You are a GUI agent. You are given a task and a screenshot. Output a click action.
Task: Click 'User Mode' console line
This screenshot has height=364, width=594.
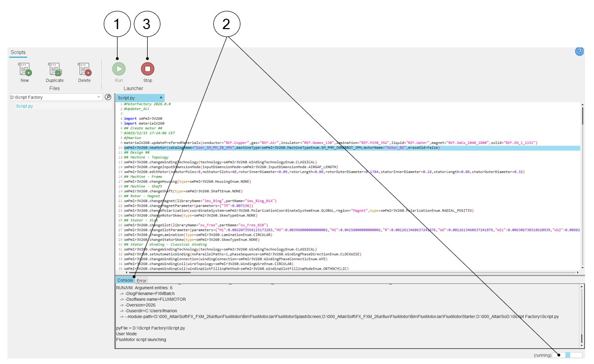pyautogui.click(x=126, y=334)
